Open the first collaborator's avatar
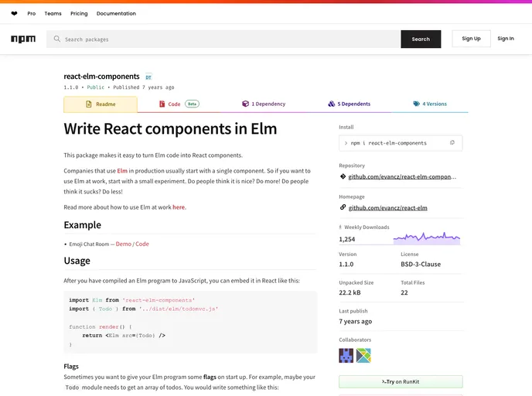 346,355
